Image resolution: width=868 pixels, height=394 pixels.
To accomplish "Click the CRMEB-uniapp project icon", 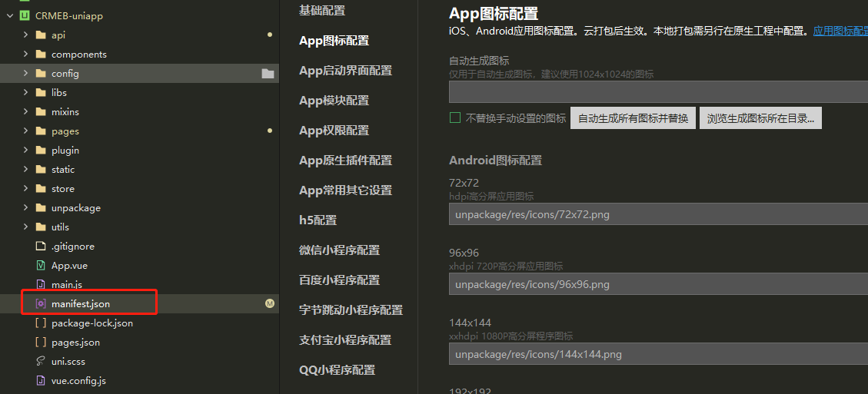I will pos(25,15).
